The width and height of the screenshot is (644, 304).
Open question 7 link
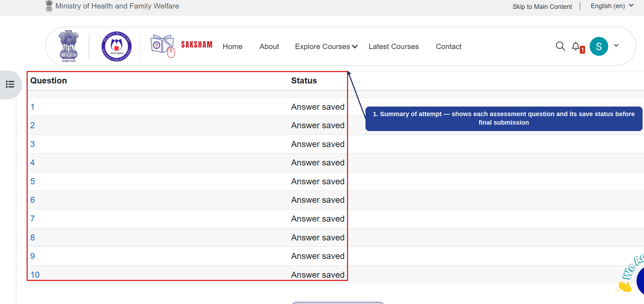32,219
